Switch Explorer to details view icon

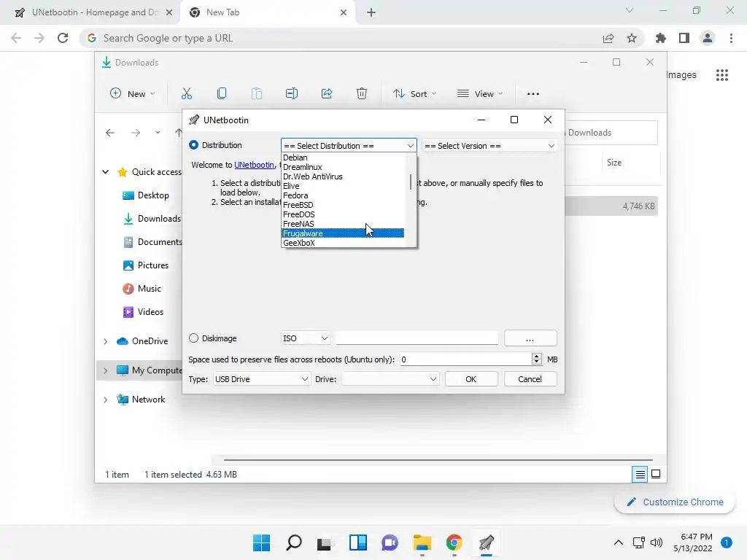point(640,474)
